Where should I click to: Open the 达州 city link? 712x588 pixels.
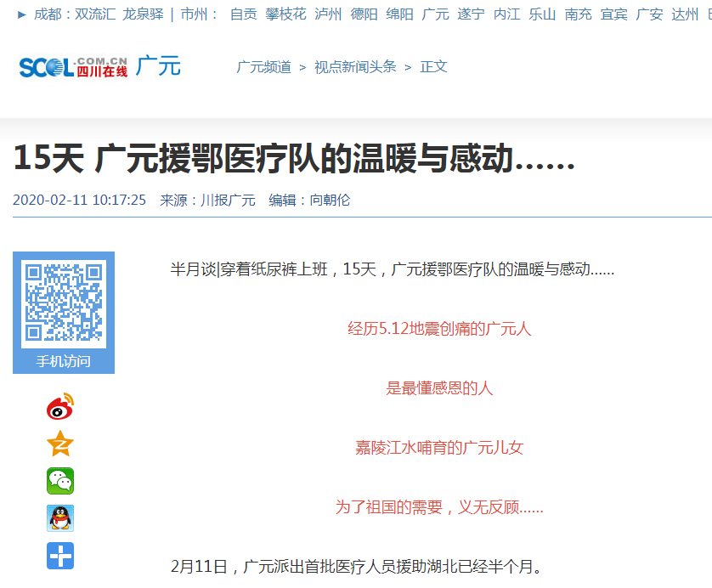coord(685,14)
